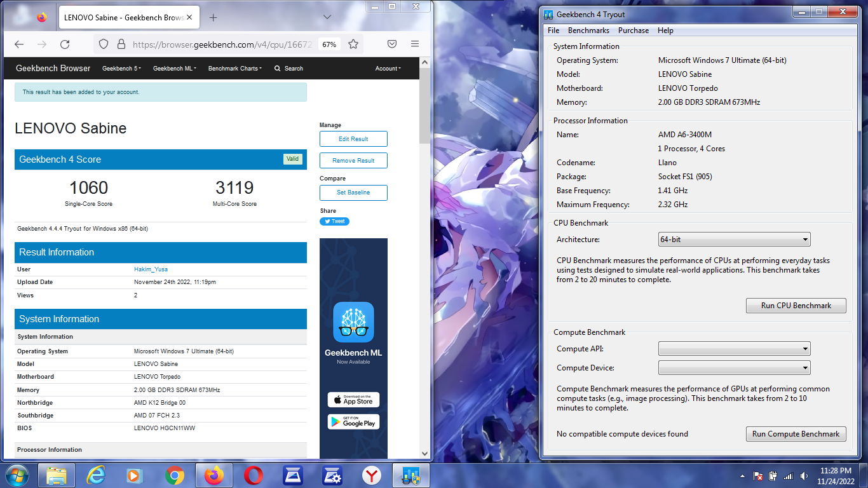
Task: Click the network signal tray icon
Action: pyautogui.click(x=789, y=475)
